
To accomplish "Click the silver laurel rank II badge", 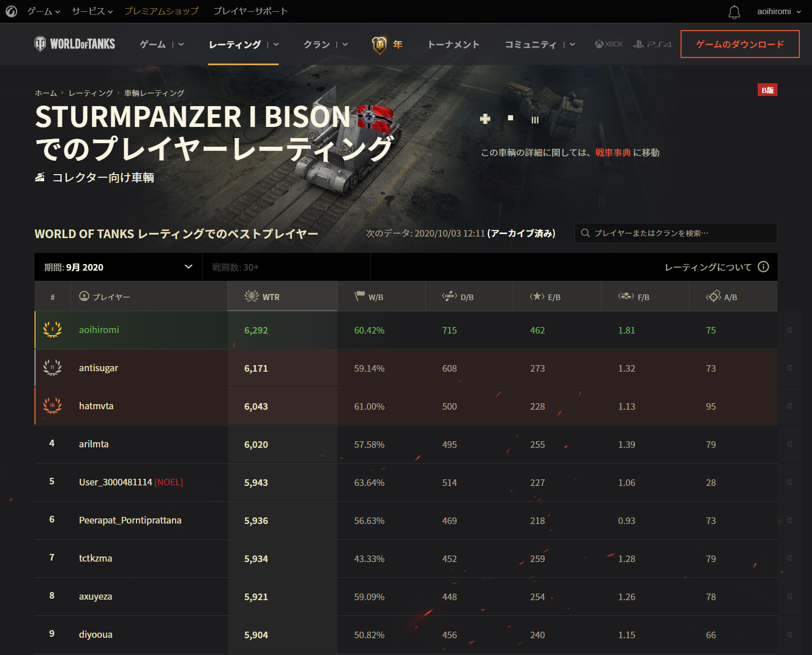I will point(52,368).
